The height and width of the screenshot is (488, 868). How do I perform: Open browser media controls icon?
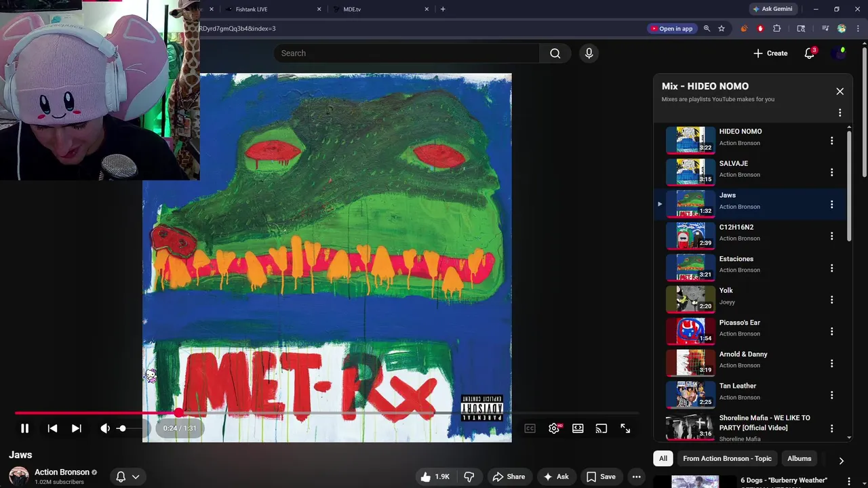[825, 28]
